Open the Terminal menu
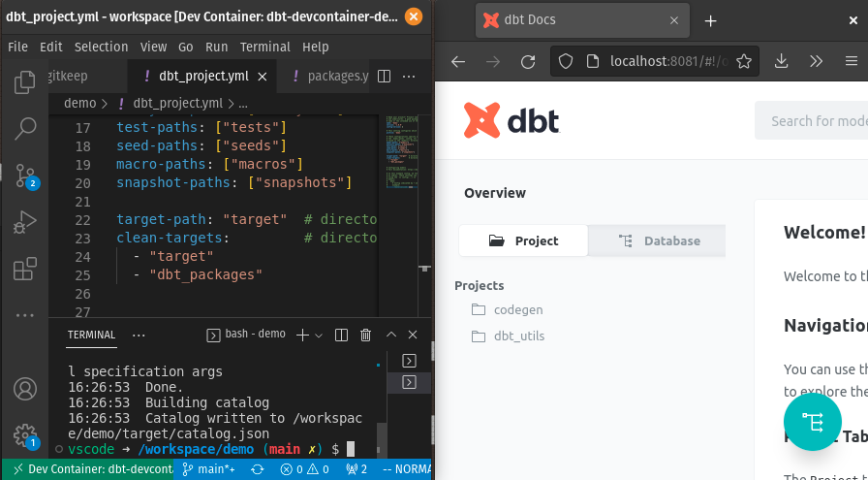 click(x=265, y=48)
